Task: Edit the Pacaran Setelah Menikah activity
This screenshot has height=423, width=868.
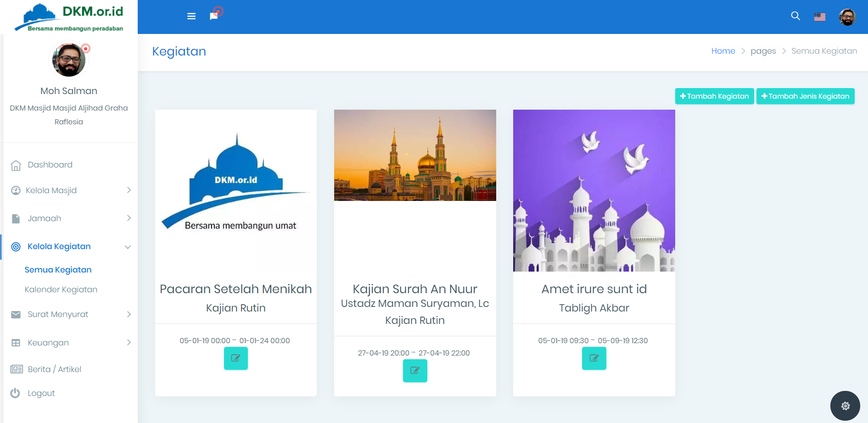Action: [235, 358]
